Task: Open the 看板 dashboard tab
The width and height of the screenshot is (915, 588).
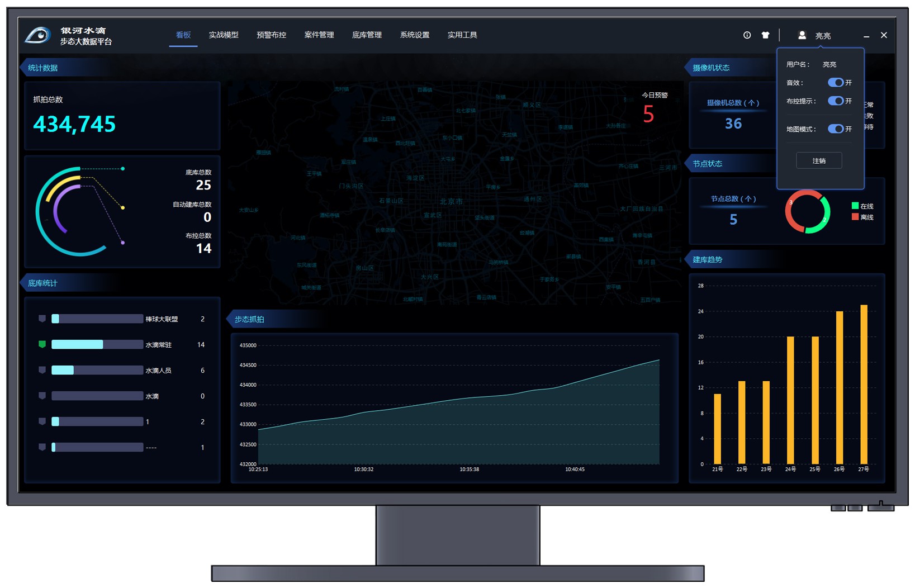Action: 183,35
